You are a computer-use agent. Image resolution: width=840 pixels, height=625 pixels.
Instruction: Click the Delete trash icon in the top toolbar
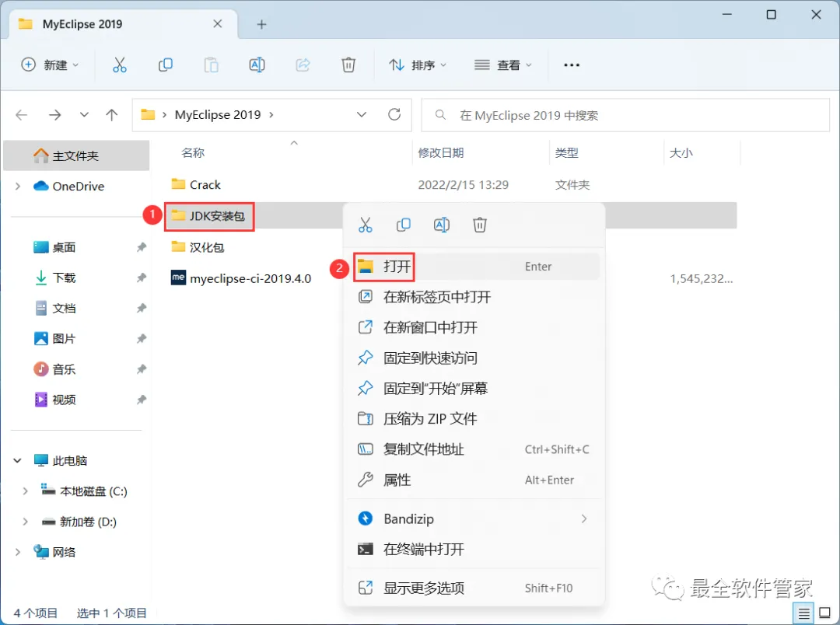tap(348, 65)
